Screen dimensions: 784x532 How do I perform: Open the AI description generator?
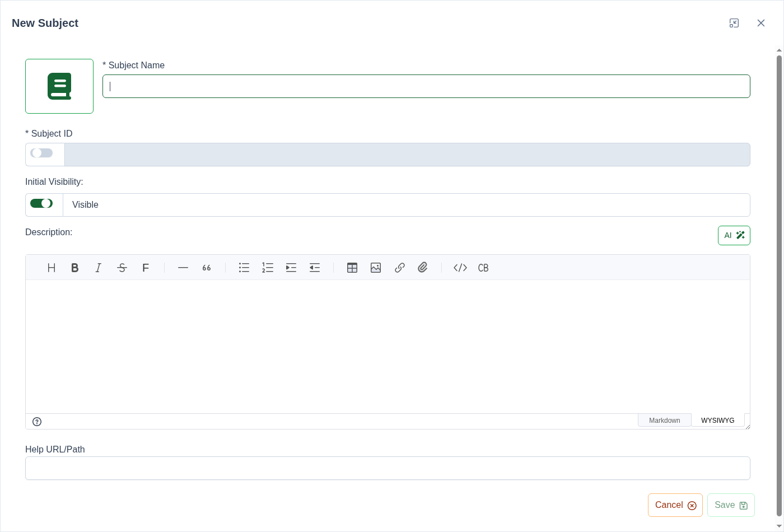[x=734, y=235]
